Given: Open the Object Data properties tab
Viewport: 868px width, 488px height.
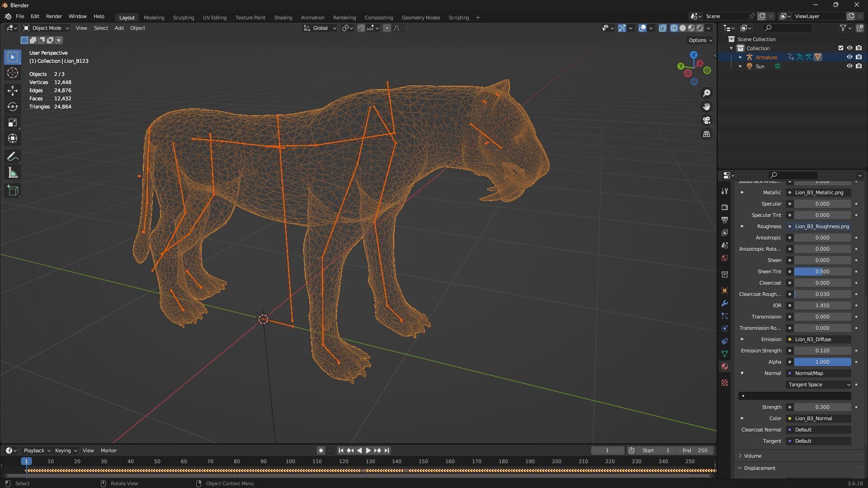Looking at the screenshot, I should [x=725, y=354].
